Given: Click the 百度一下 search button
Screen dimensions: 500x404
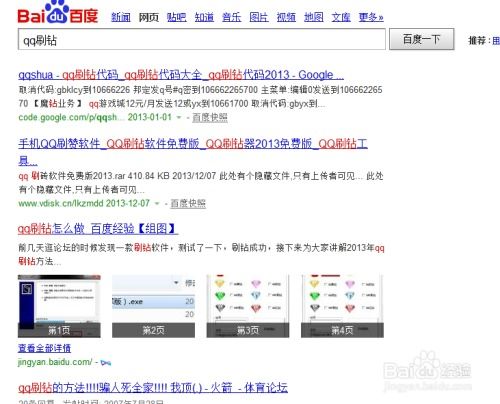Looking at the screenshot, I should (422, 39).
